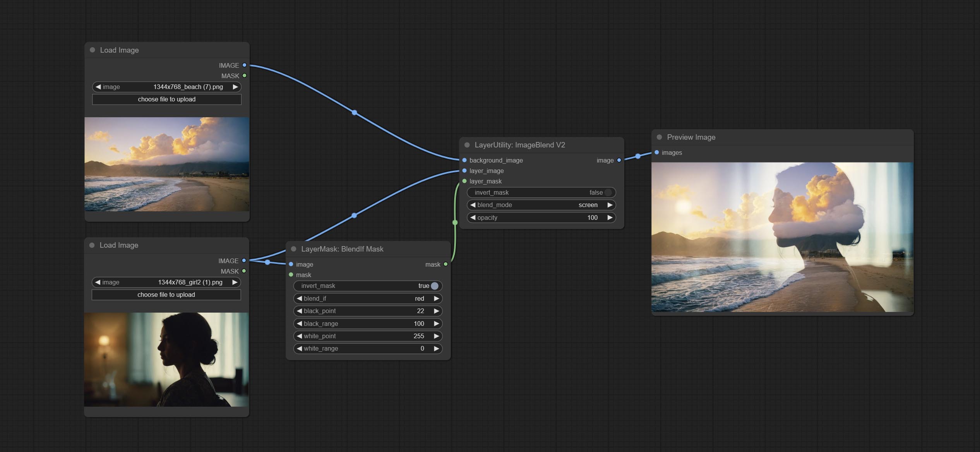Click choose file to upload under girl image
980x452 pixels.
pos(166,295)
